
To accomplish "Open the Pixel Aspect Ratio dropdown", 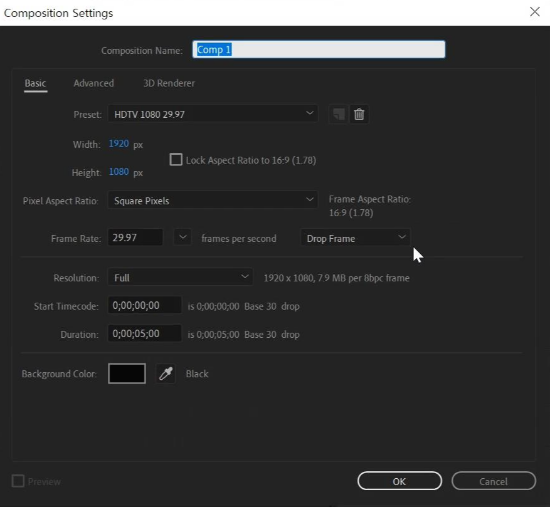I will point(213,200).
